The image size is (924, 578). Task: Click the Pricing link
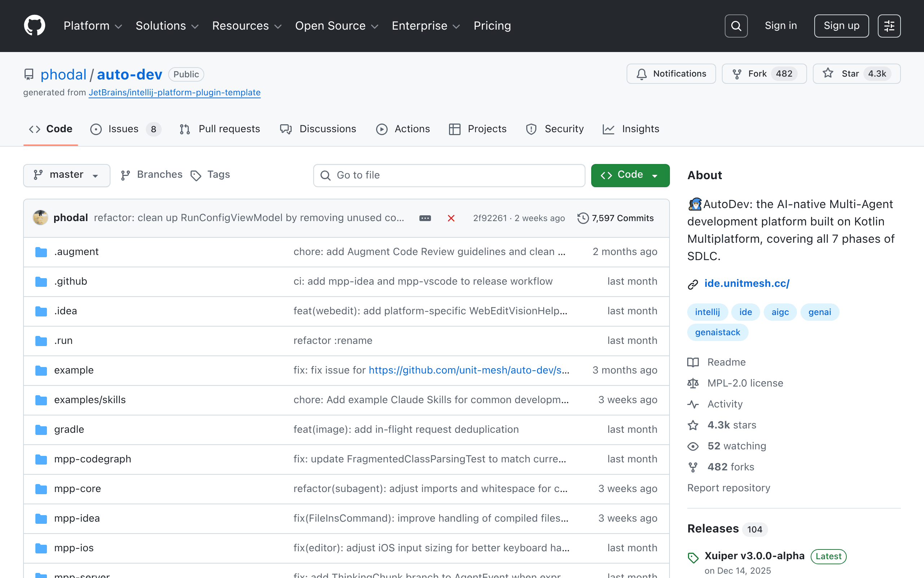point(492,26)
